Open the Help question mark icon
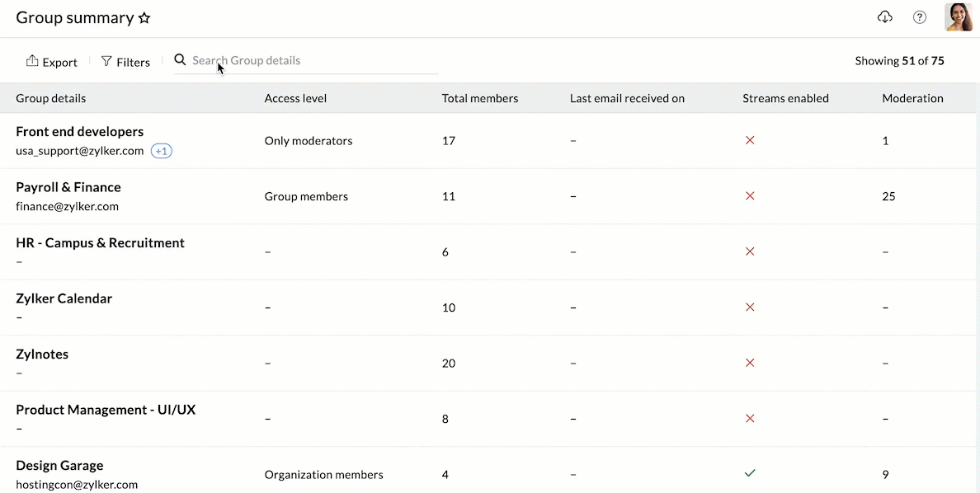The image size is (980, 493). point(919,16)
